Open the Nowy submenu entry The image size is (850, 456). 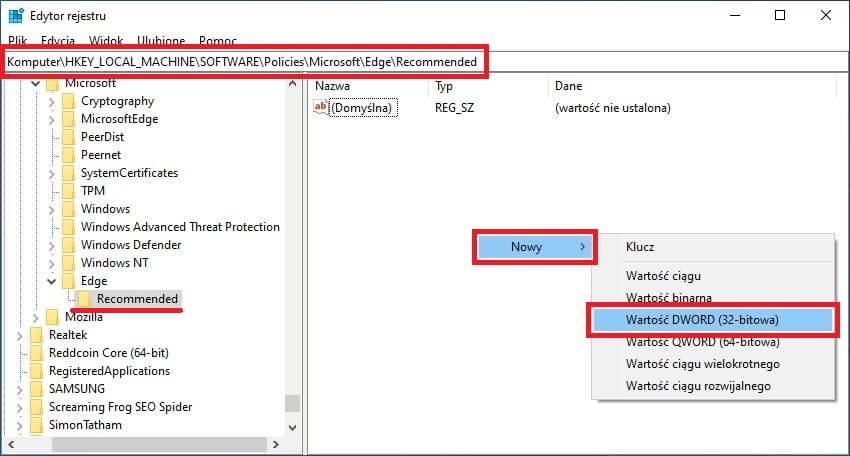[x=535, y=247]
